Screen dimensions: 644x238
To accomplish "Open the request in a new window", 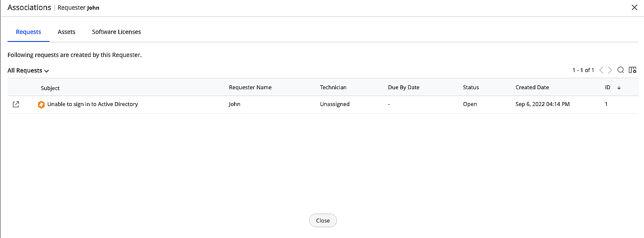I will (16, 104).
